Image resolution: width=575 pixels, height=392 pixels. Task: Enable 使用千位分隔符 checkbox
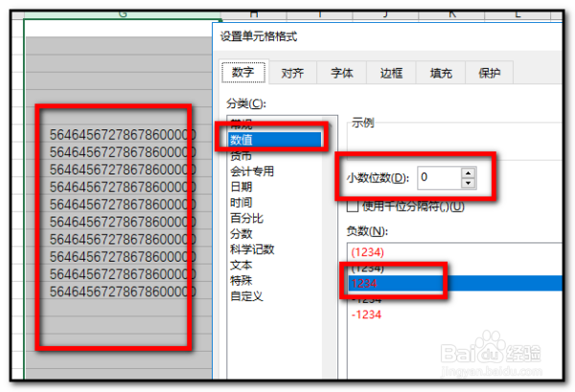click(x=353, y=206)
